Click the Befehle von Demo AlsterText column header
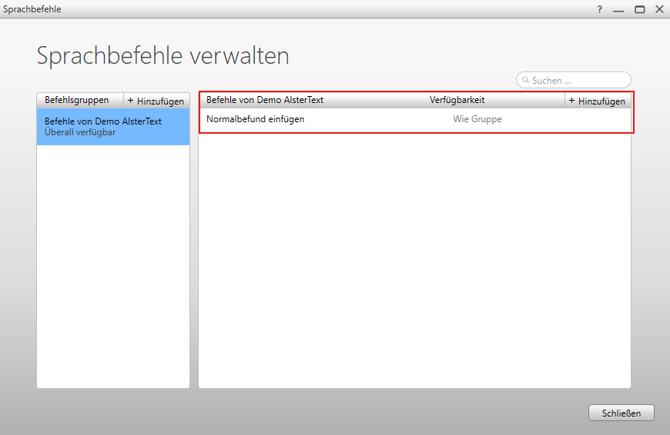This screenshot has height=435, width=670. [265, 100]
